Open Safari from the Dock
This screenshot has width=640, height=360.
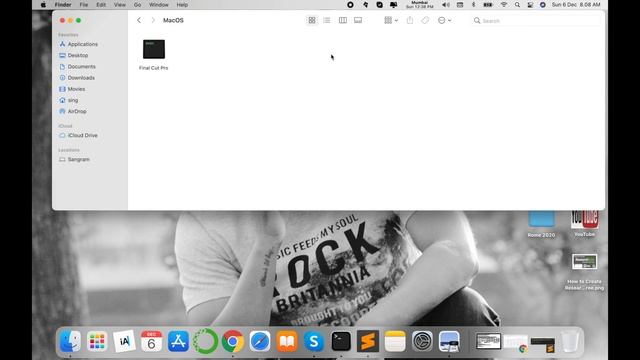pyautogui.click(x=260, y=341)
